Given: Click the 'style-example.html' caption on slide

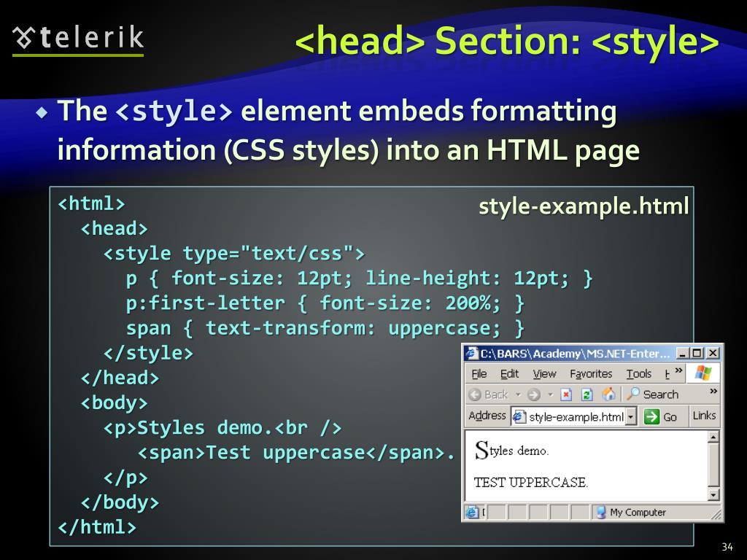Looking at the screenshot, I should pos(584,206).
